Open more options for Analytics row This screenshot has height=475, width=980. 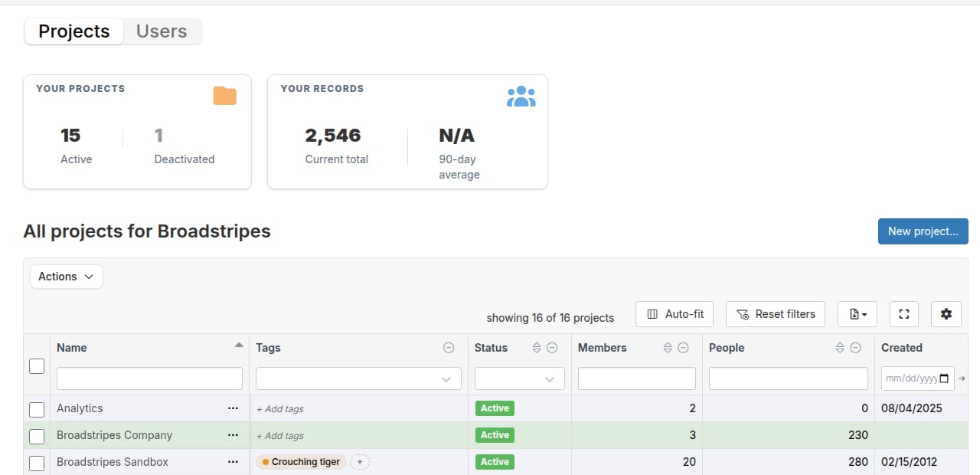(x=233, y=408)
